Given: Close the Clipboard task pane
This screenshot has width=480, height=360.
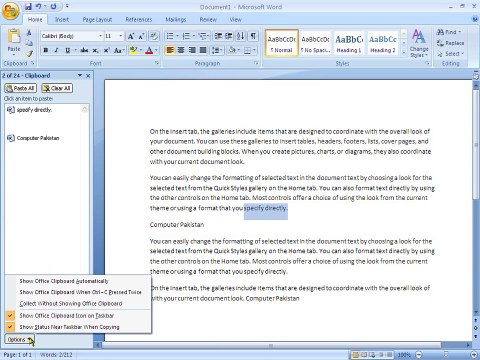Looking at the screenshot, I should coord(88,76).
